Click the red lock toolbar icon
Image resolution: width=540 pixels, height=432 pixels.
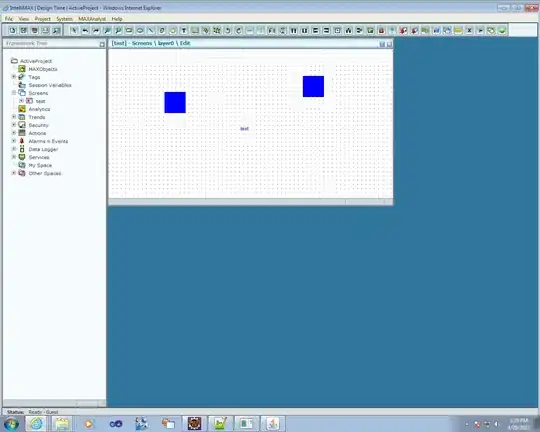(x=381, y=31)
